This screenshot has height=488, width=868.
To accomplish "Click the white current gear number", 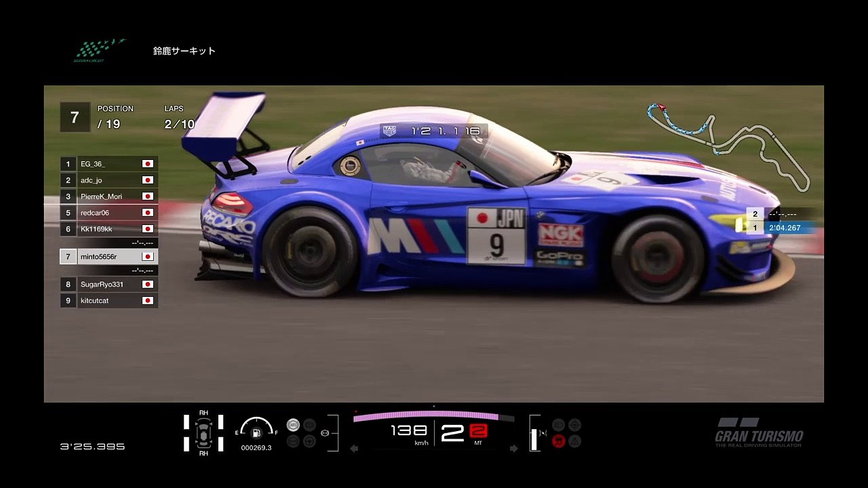I will pyautogui.click(x=452, y=434).
